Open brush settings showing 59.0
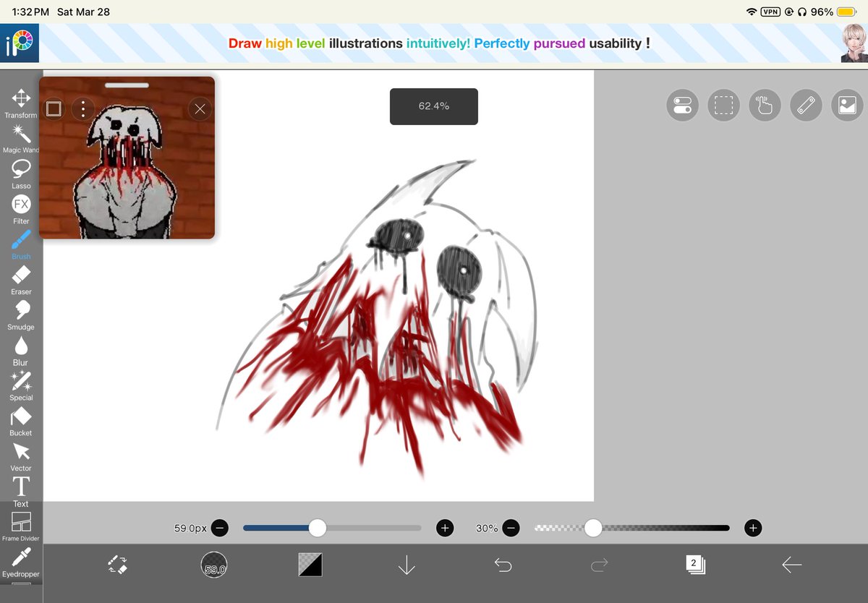The image size is (868, 603). coord(214,565)
